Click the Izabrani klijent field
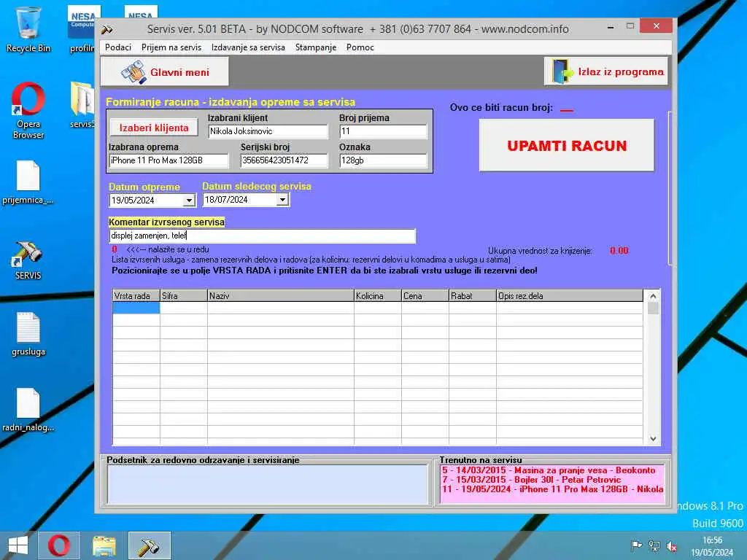The image size is (747, 560). (x=268, y=131)
